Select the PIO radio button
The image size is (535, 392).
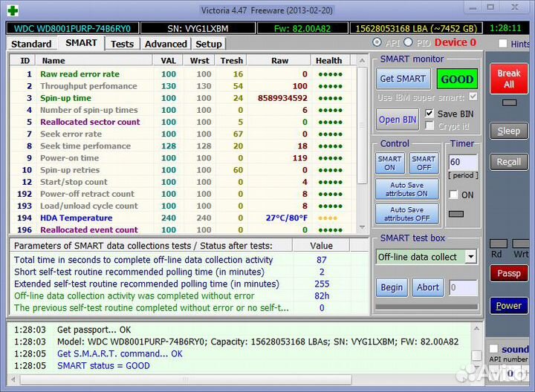pyautogui.click(x=409, y=42)
